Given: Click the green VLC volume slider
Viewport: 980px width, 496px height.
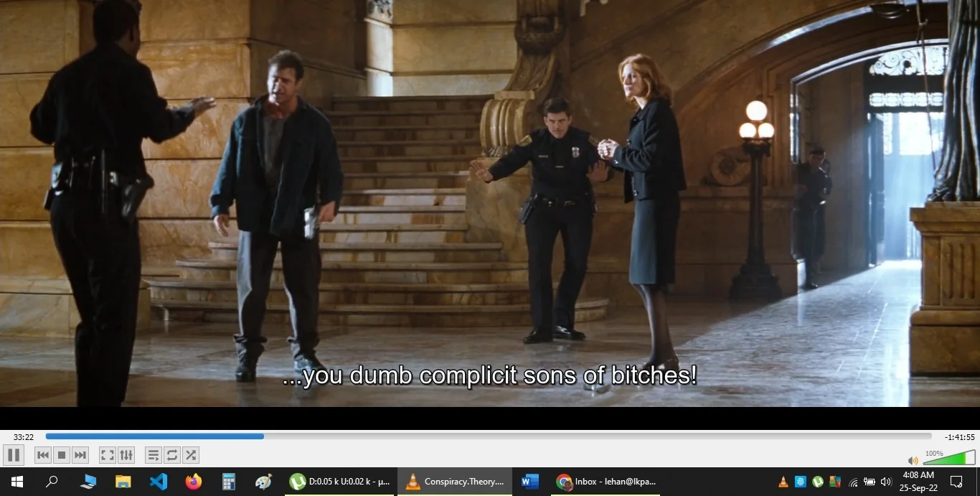Looking at the screenshot, I should click(x=949, y=458).
